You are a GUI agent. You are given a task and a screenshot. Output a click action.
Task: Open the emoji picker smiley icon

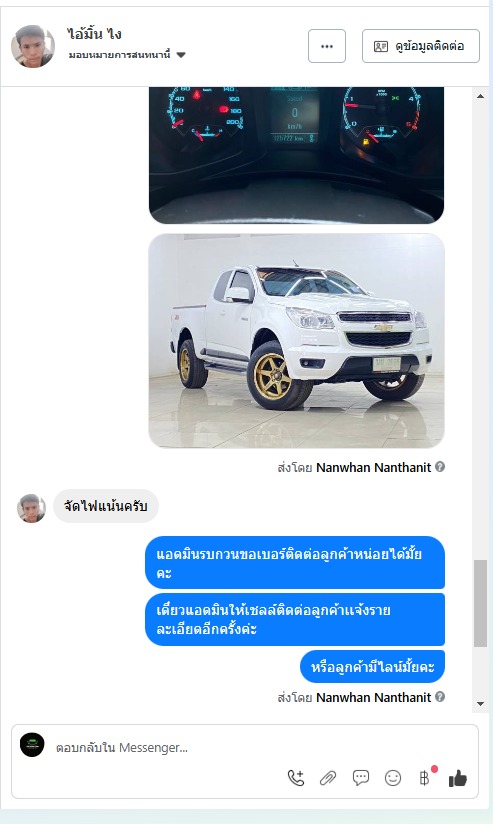click(x=393, y=778)
